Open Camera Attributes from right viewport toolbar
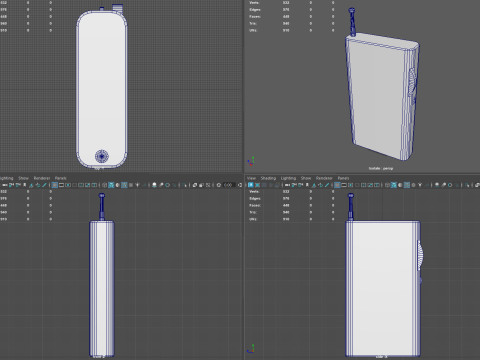 coord(300,185)
